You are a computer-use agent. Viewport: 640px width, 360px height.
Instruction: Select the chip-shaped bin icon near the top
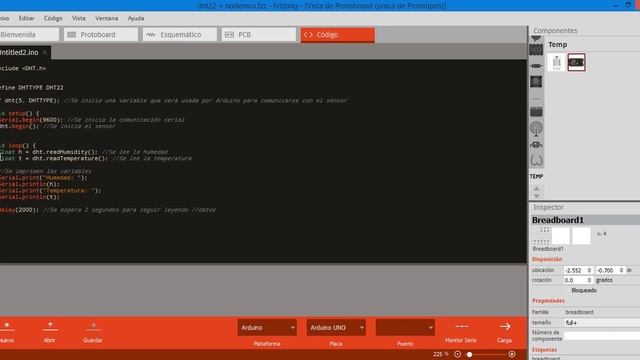tap(536, 50)
